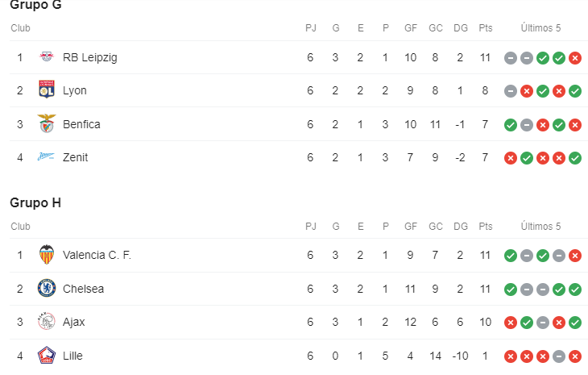Click the Lyon club crest

pyautogui.click(x=46, y=90)
